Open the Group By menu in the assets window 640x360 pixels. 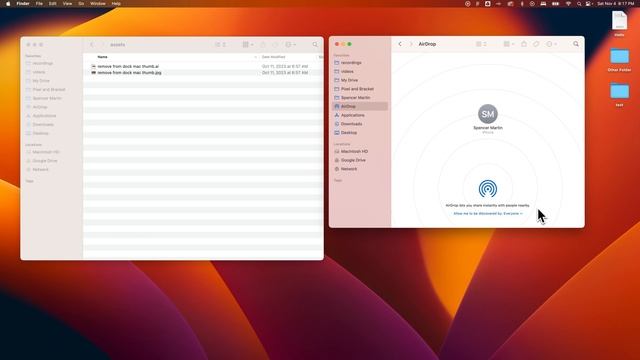pyautogui.click(x=248, y=44)
